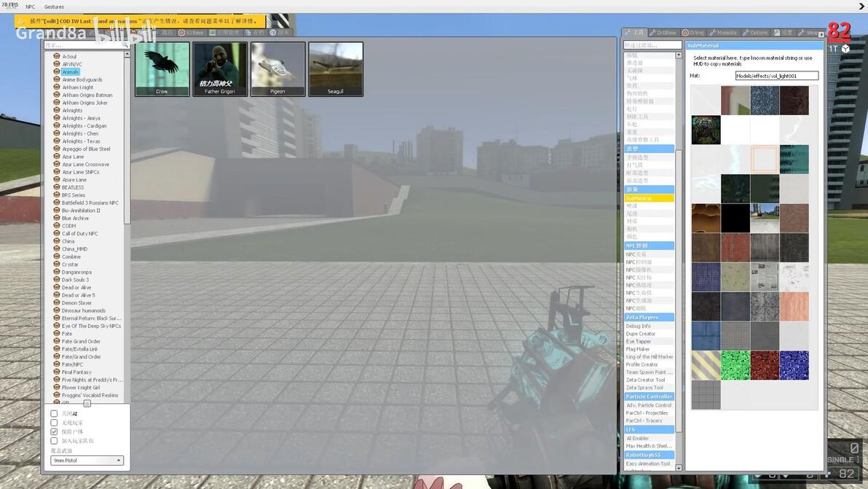Select the Adv. Particle Control tool
The image size is (868, 489).
tap(649, 404)
